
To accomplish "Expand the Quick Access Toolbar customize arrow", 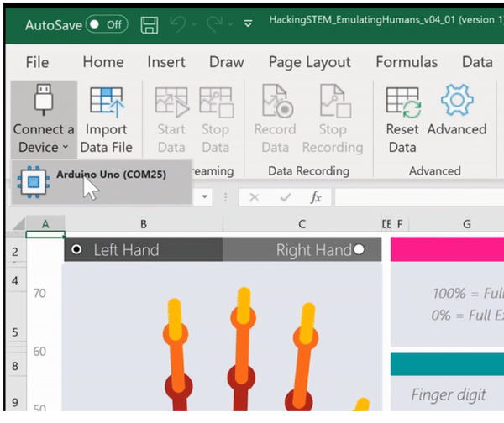I will point(248,24).
